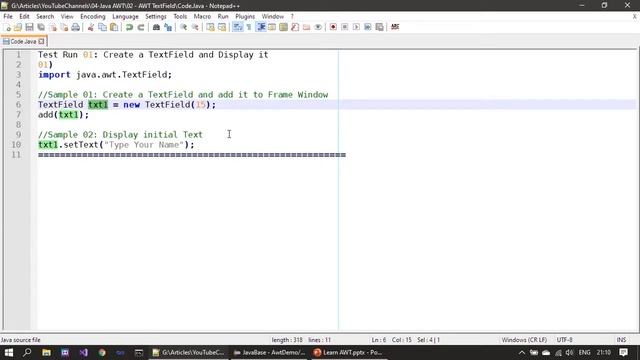Image resolution: width=640 pixels, height=360 pixels.
Task: Click the volume speaker tray icon
Action: point(569,352)
